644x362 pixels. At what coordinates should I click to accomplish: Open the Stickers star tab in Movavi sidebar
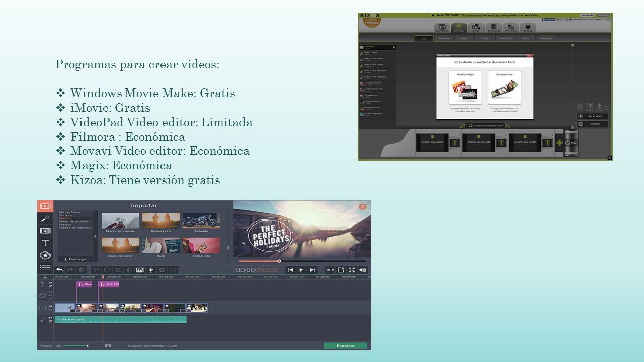pos(45,255)
